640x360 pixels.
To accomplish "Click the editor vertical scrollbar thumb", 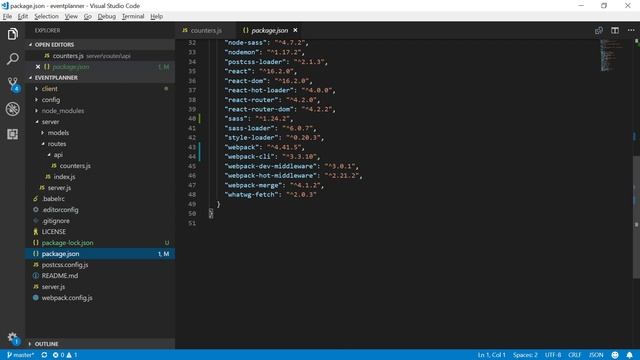I will click(x=636, y=217).
